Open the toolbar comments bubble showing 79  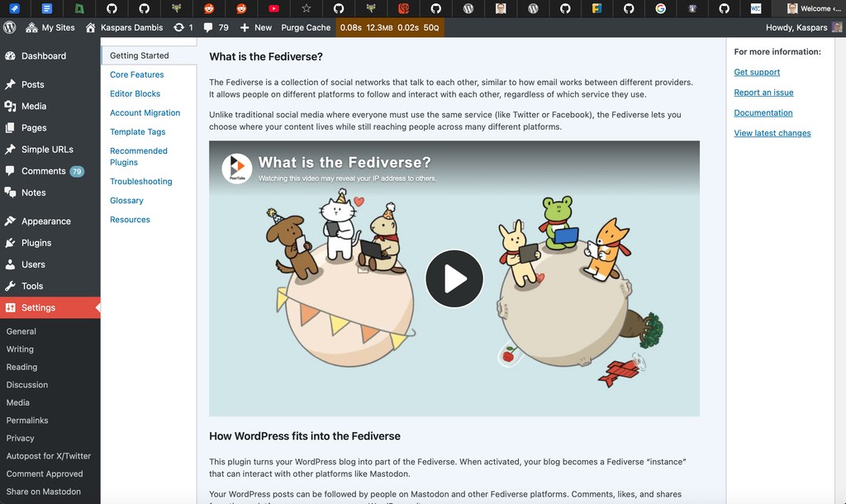[x=216, y=27]
